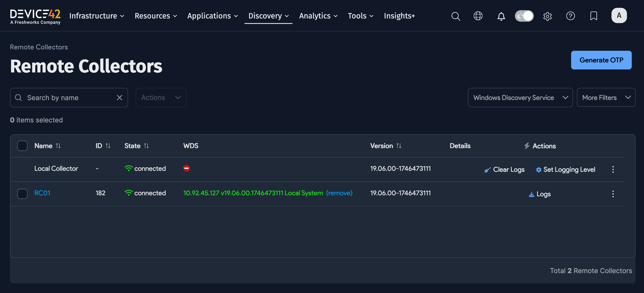
Task: Open the Actions dropdown near the search bar
Action: (161, 98)
